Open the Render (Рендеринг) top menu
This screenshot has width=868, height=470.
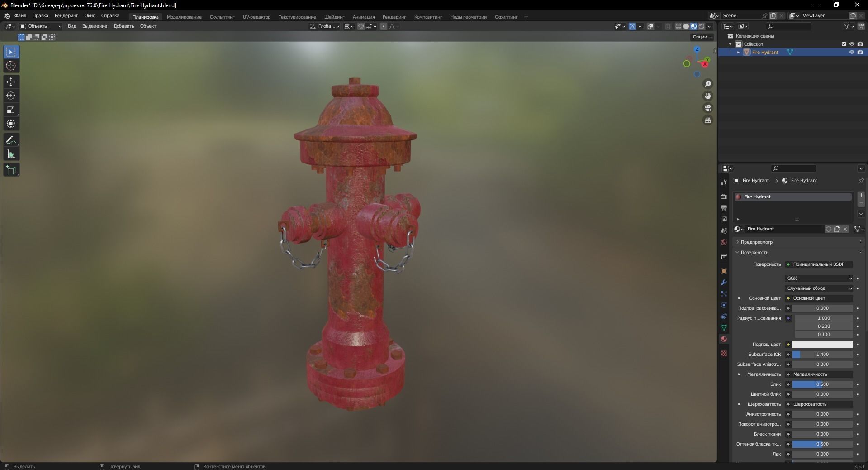click(x=66, y=16)
